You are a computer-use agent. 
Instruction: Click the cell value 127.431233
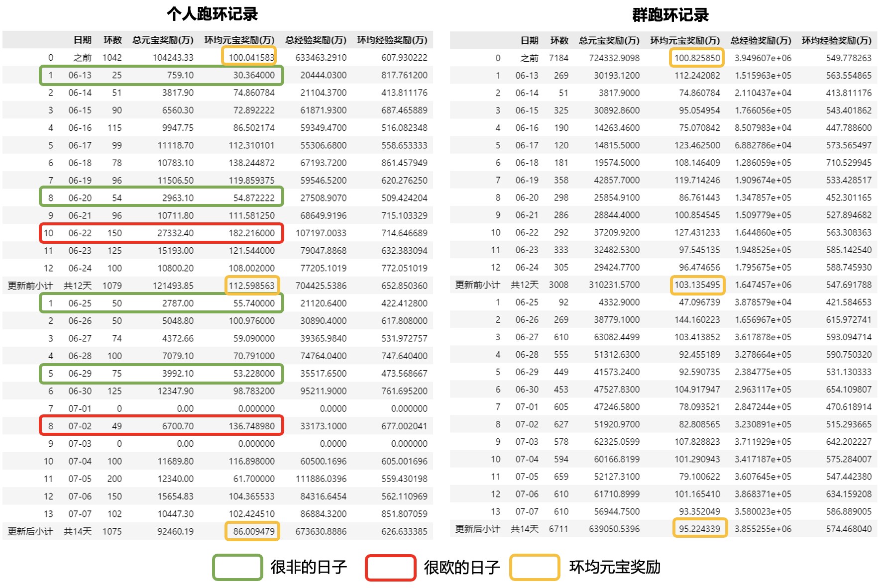tap(697, 232)
